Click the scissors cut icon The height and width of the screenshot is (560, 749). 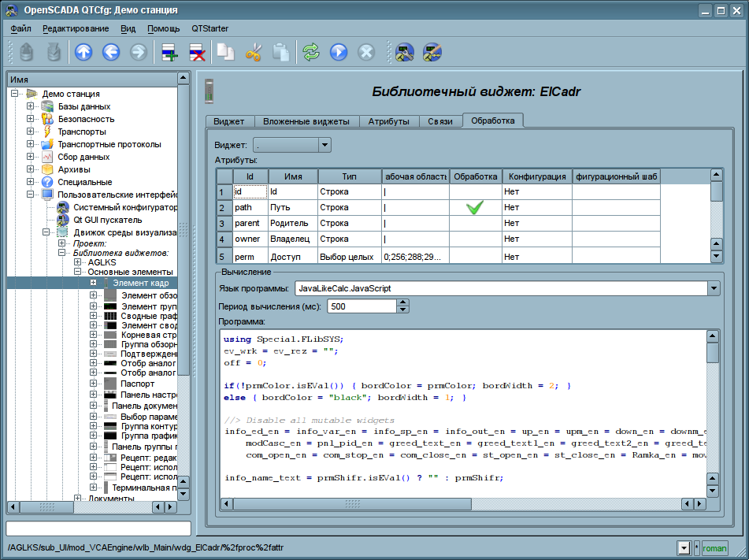(254, 52)
